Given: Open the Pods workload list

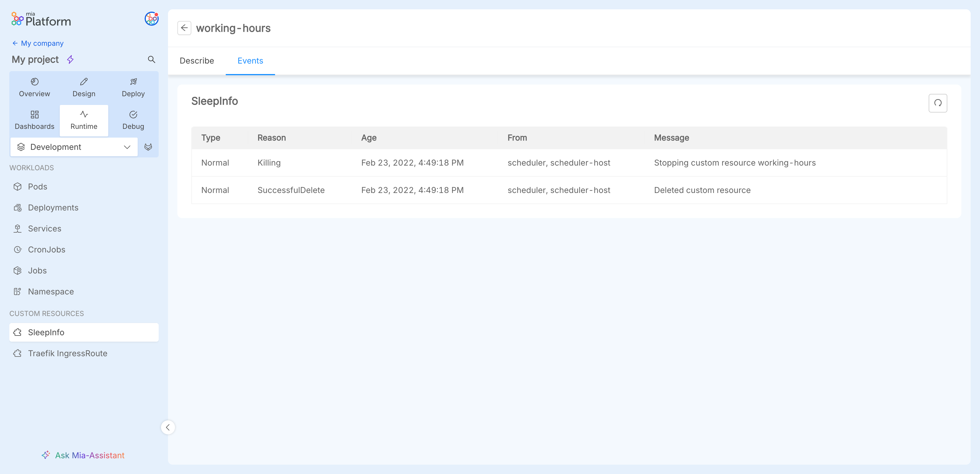Looking at the screenshot, I should (37, 187).
